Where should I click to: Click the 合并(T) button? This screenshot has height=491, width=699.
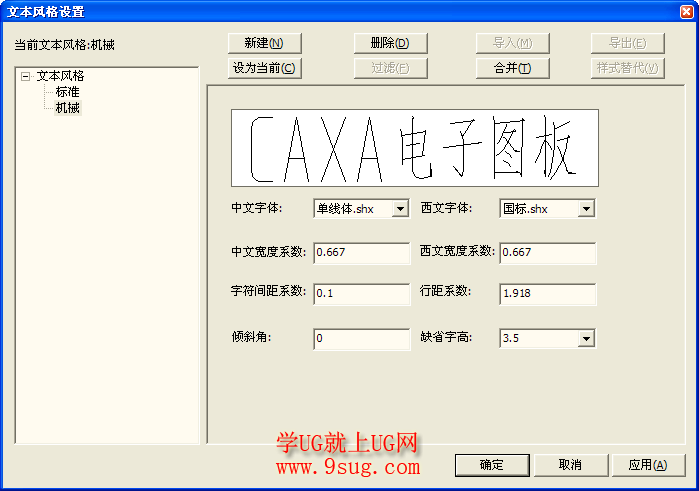tap(513, 68)
